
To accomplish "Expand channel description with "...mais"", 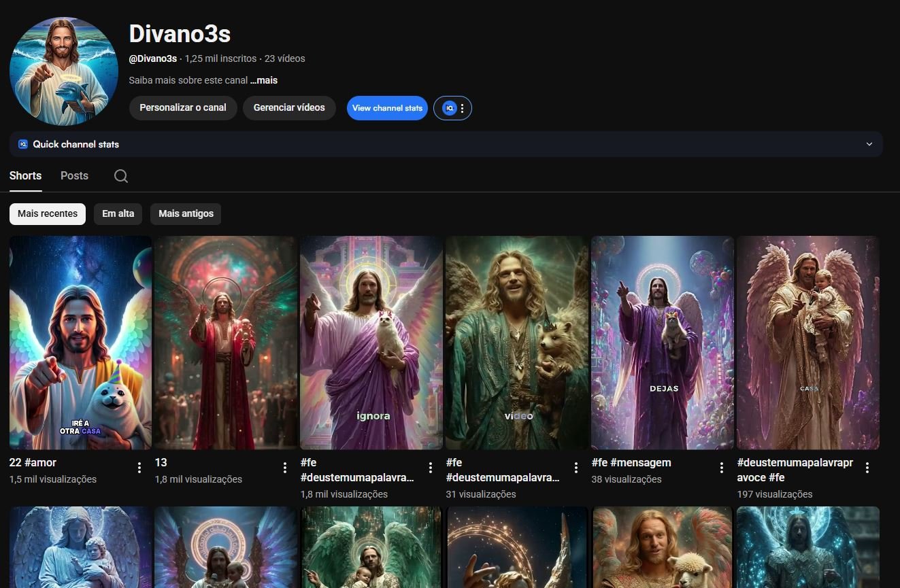I will click(264, 80).
